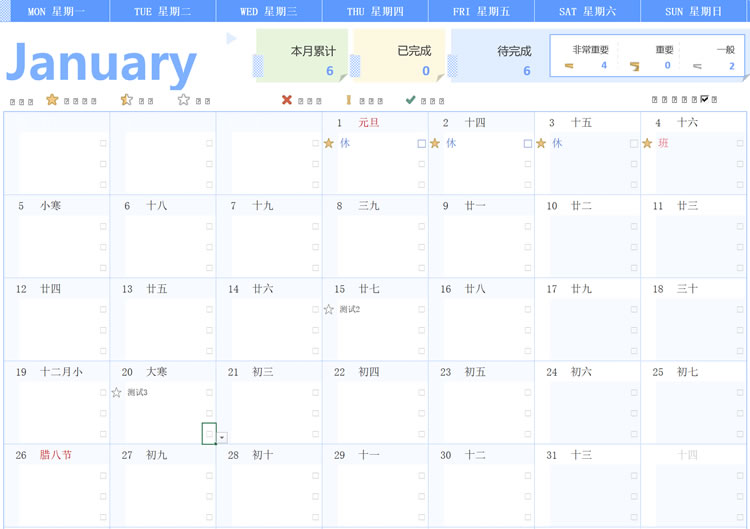750x529 pixels.
Task: Click the 测试3 task on January 20
Action: click(137, 393)
